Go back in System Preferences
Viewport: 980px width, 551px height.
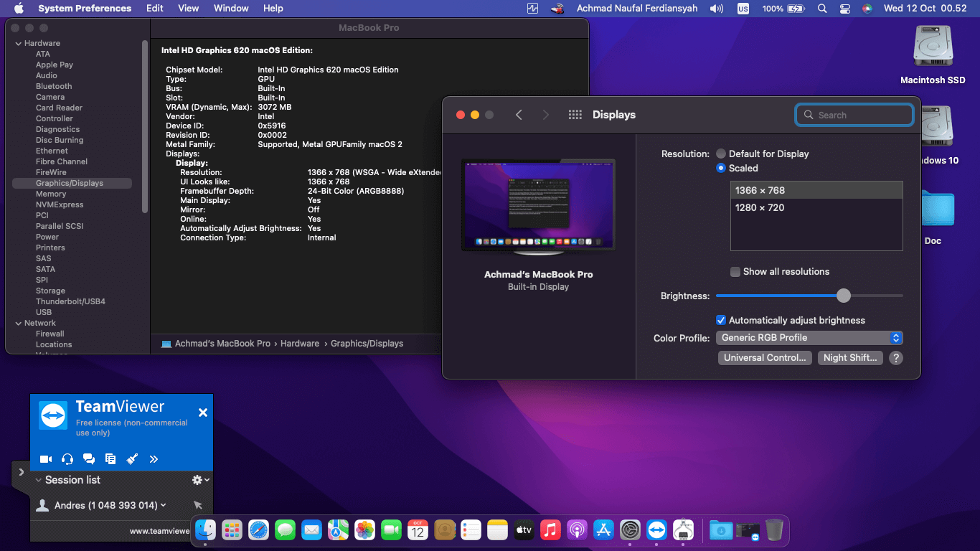519,115
